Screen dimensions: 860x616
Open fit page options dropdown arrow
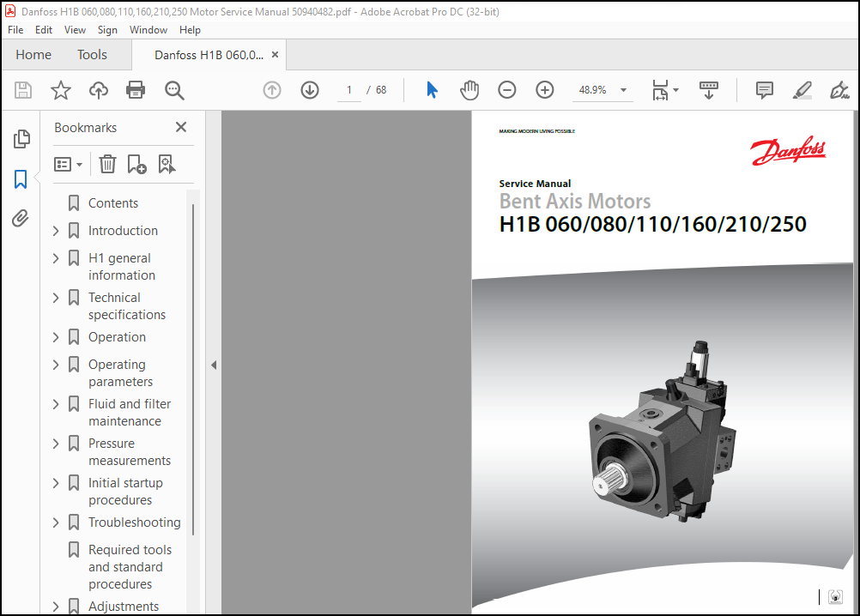pos(675,90)
